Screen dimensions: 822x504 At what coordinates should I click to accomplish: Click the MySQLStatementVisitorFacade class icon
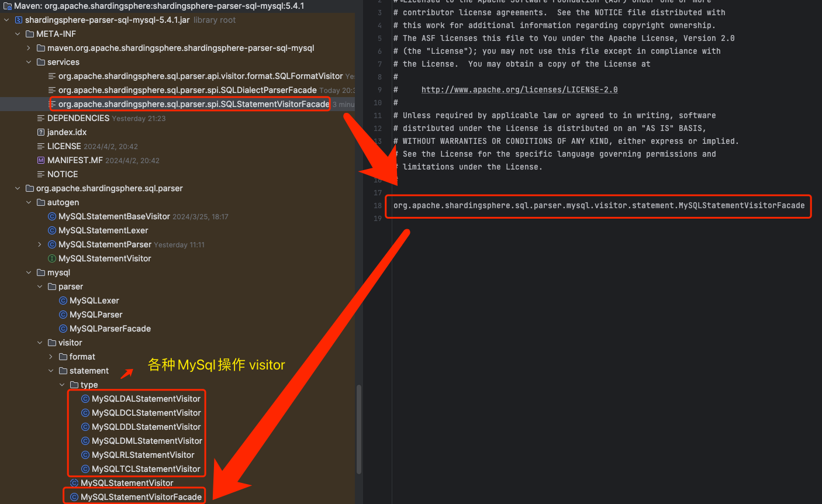click(x=74, y=497)
